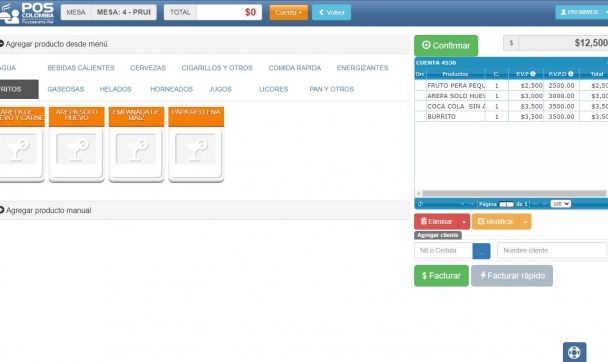This screenshot has height=362, width=608.
Task: Open rows-per-page 100 selector
Action: (x=560, y=204)
